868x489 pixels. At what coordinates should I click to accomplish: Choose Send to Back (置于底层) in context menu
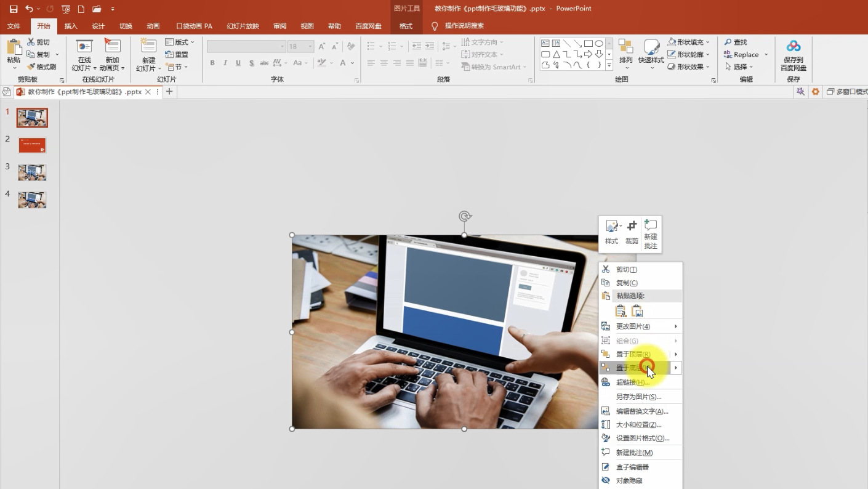coord(640,368)
